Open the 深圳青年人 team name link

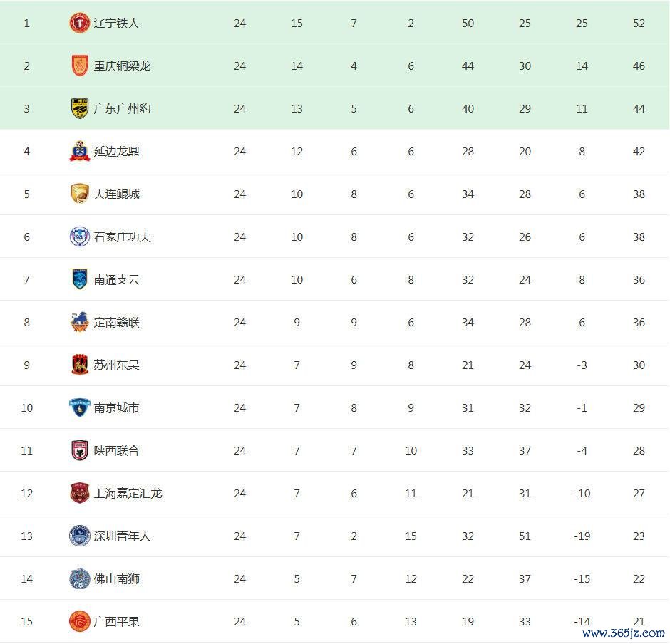122,536
